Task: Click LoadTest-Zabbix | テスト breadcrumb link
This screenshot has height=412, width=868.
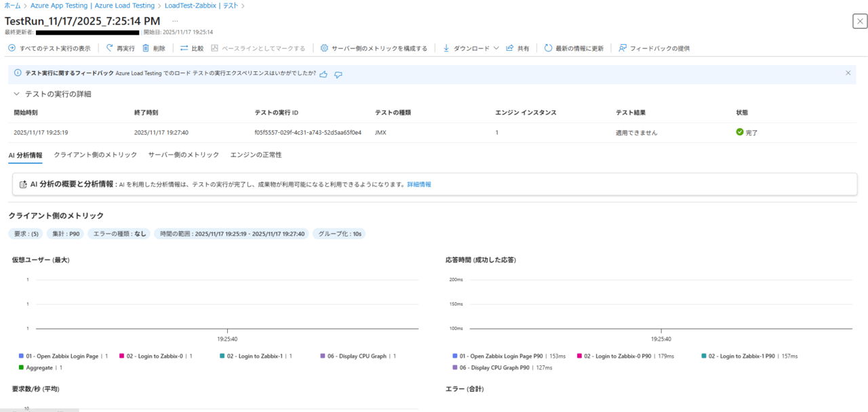Action: (x=201, y=5)
